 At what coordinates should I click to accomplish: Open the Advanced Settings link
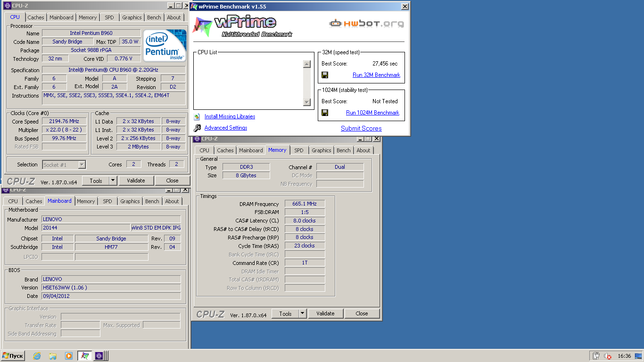[226, 128]
